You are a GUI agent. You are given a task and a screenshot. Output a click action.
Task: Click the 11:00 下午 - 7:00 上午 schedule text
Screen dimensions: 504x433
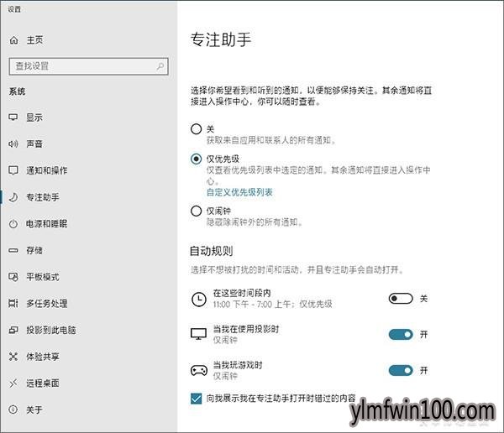(254, 304)
